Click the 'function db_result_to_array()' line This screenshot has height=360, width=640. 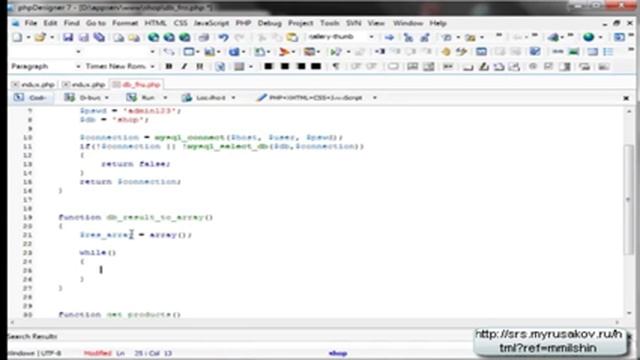coord(136,217)
